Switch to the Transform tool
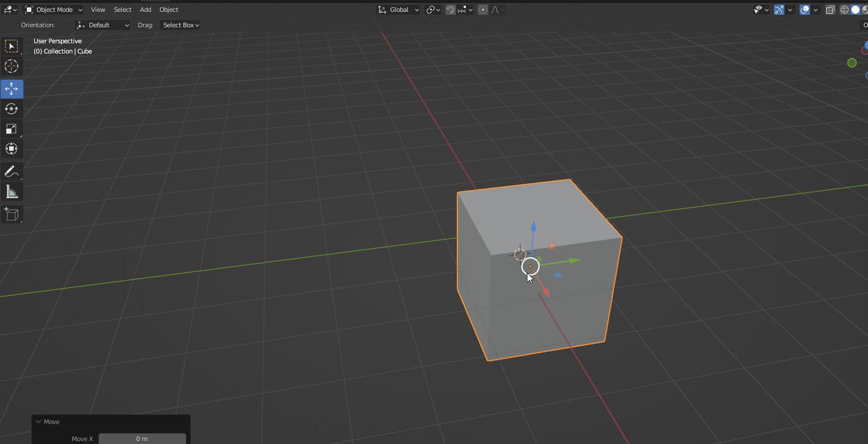The image size is (868, 444). (x=11, y=149)
